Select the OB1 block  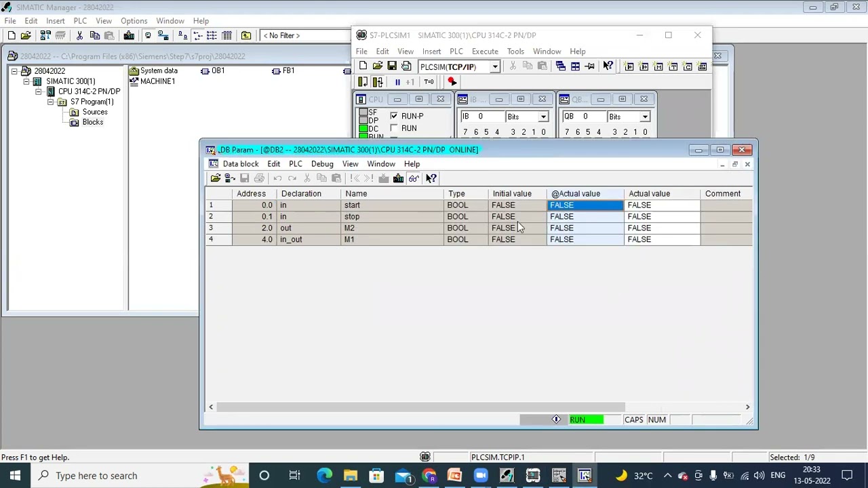pyautogui.click(x=213, y=70)
